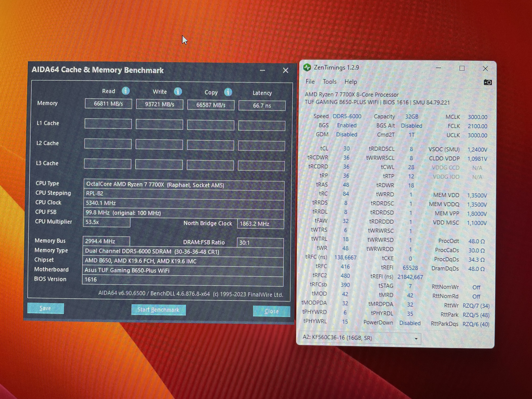Viewport: 532px width, 399px height.
Task: Click the ZenTimings green logo icon
Action: (x=307, y=68)
